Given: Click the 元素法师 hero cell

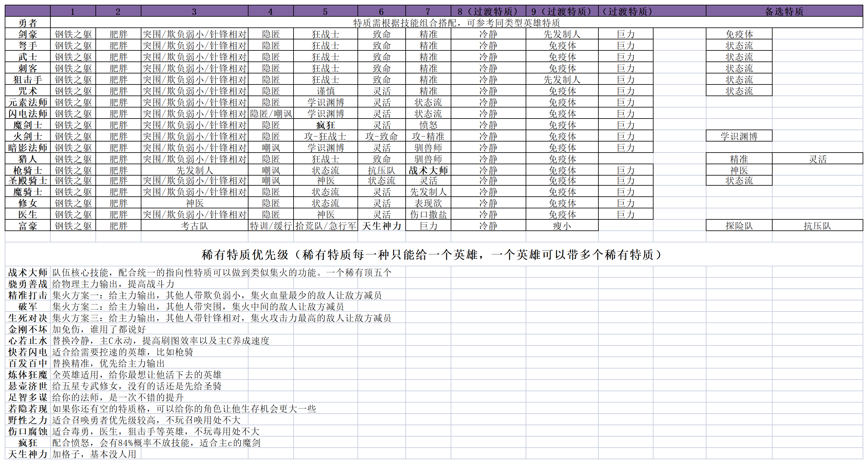Looking at the screenshot, I should tap(28, 102).
